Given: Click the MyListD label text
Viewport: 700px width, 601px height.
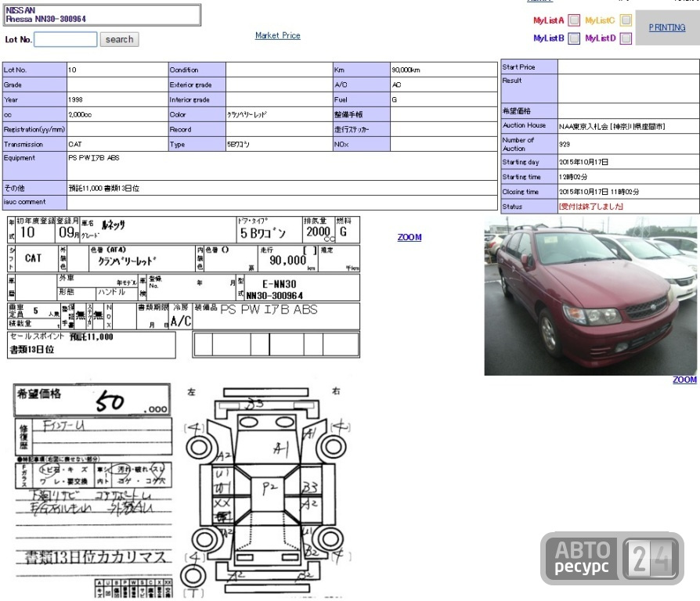Looking at the screenshot, I should 601,38.
